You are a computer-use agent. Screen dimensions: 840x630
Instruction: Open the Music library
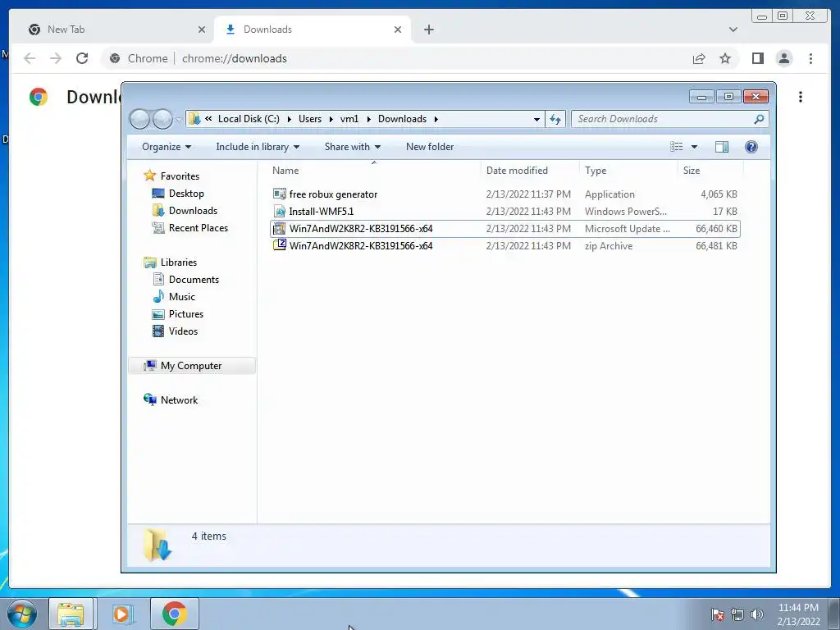coord(181,297)
